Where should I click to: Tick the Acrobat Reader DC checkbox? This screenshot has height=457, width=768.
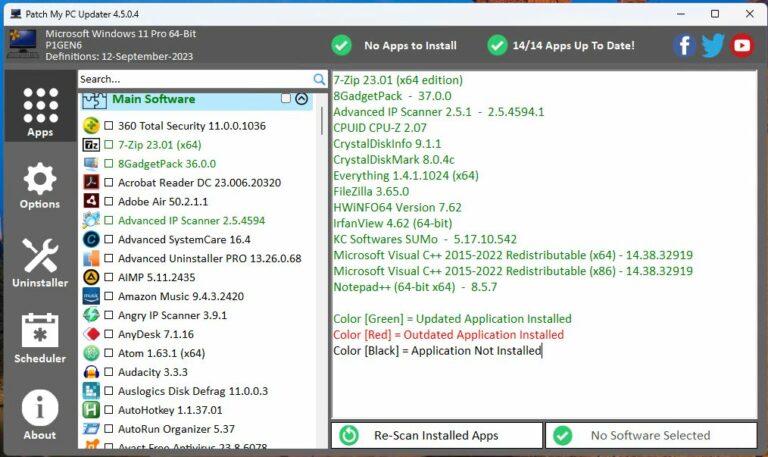click(108, 183)
